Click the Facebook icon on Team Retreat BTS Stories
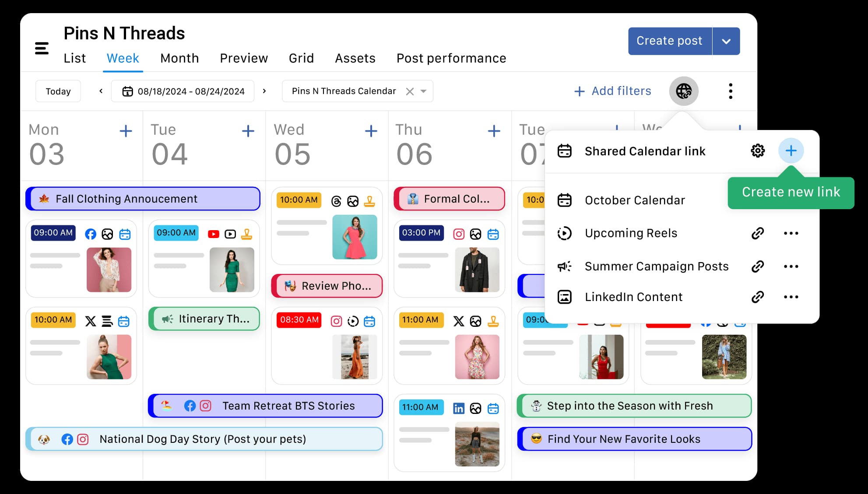Viewport: 868px width, 494px height. point(190,406)
